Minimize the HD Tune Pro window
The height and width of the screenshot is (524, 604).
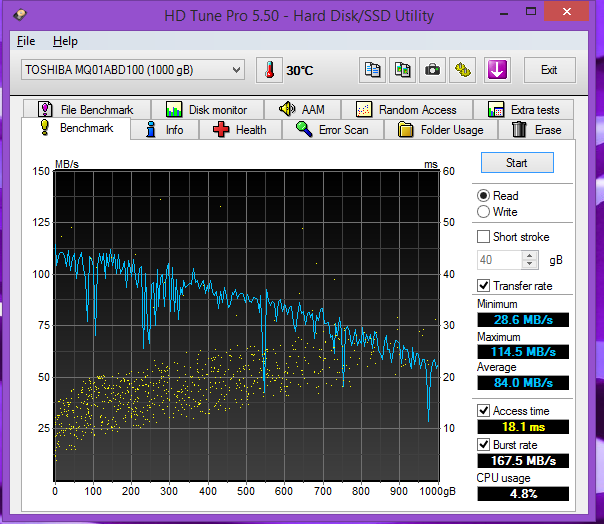pos(504,12)
